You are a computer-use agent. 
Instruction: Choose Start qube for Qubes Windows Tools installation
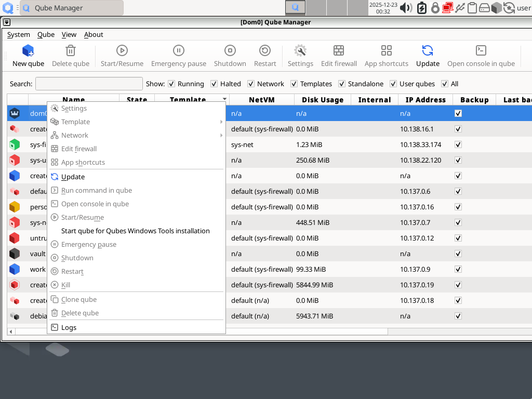tap(135, 231)
